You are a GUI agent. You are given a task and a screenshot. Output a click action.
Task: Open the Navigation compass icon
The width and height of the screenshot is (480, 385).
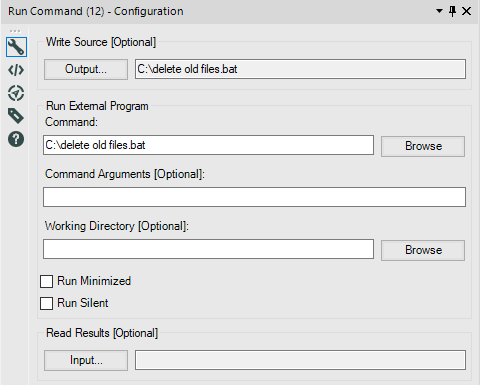coord(16,93)
